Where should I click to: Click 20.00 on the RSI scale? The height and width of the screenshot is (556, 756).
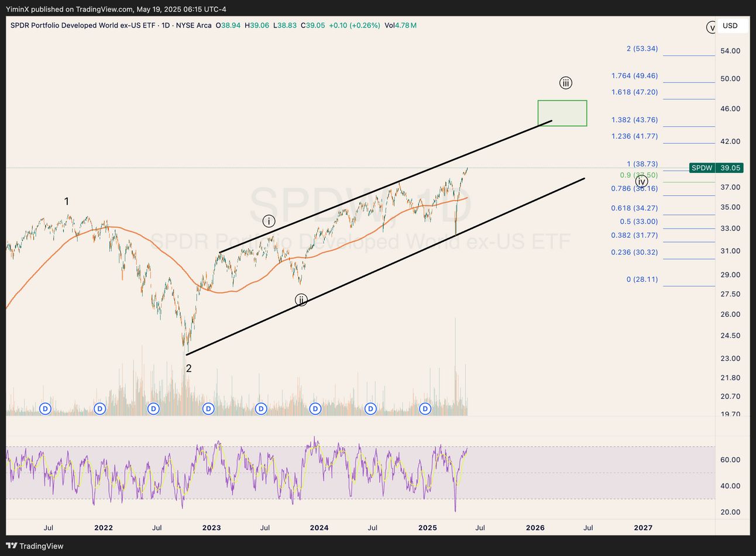point(730,512)
